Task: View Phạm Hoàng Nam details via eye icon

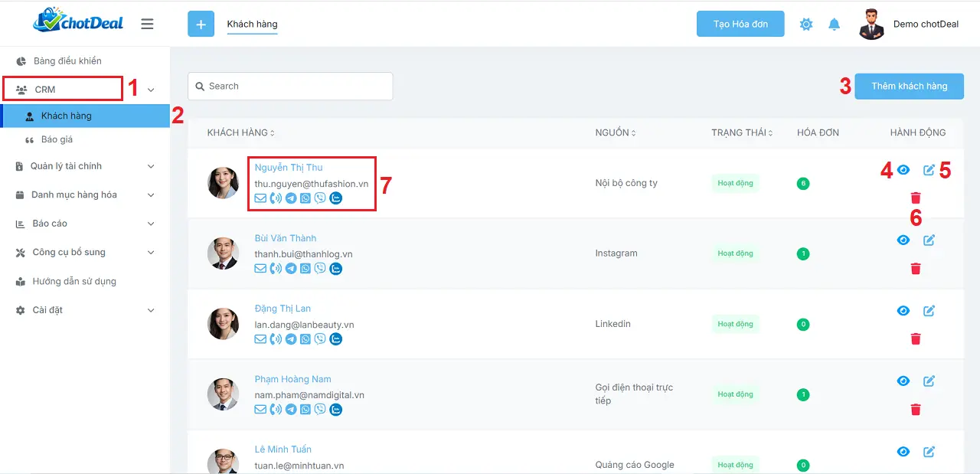Action: 903,381
